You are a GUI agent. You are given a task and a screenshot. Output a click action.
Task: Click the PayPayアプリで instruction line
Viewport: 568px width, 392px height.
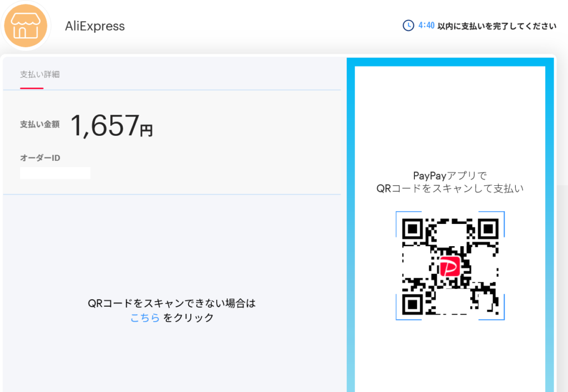[450, 176]
